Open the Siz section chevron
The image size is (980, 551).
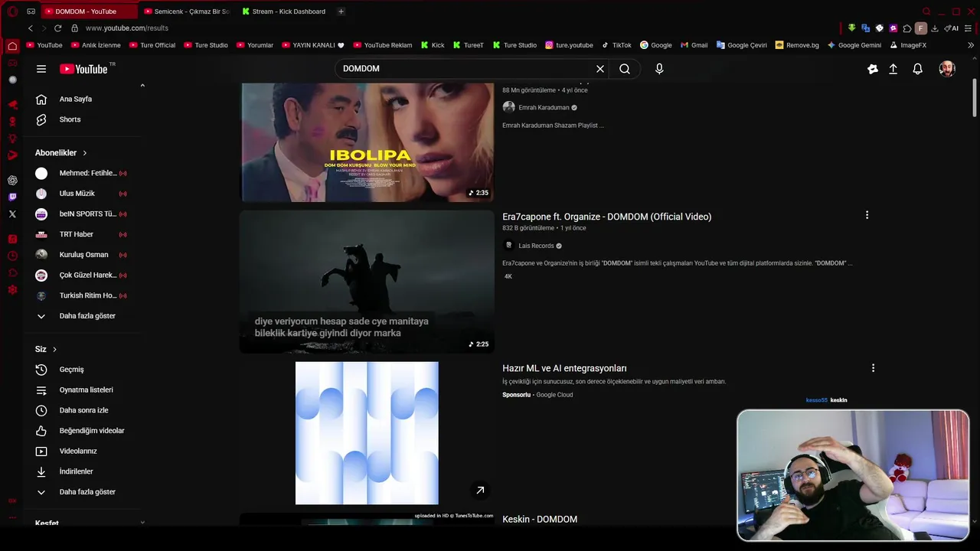pos(54,349)
